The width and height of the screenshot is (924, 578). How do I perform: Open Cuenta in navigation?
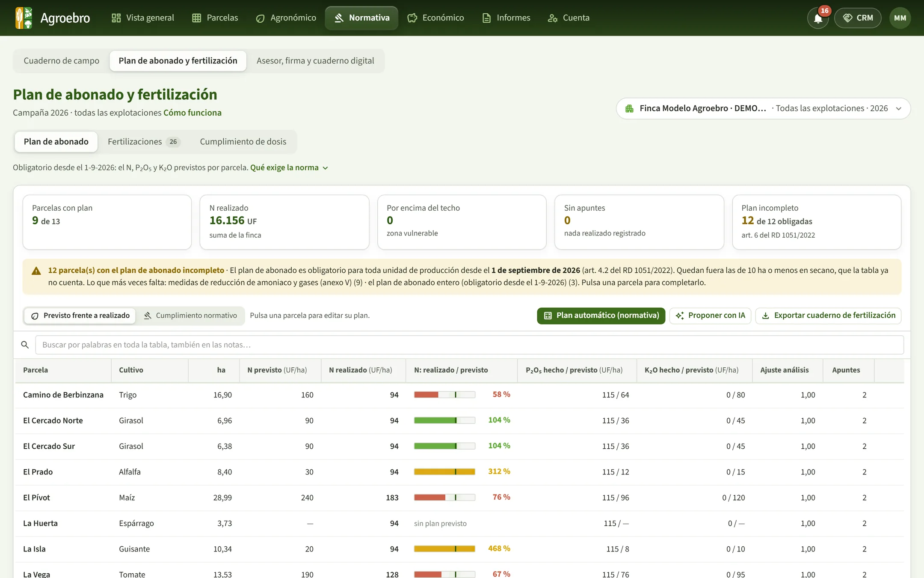pyautogui.click(x=569, y=18)
